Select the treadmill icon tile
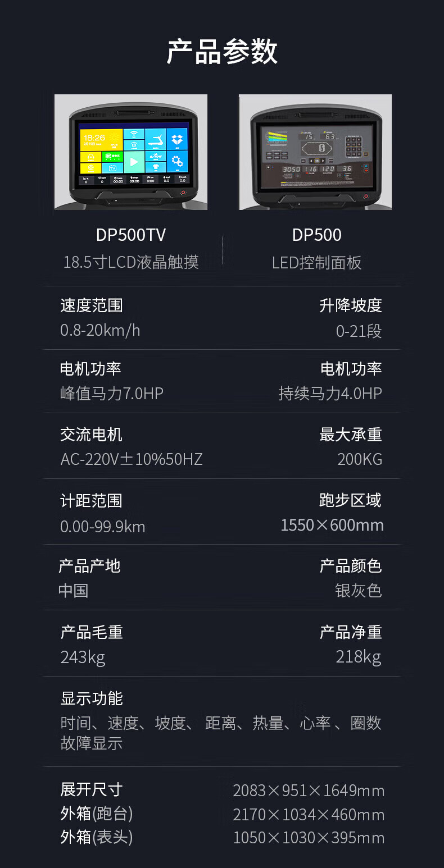The image size is (444, 868). [155, 139]
